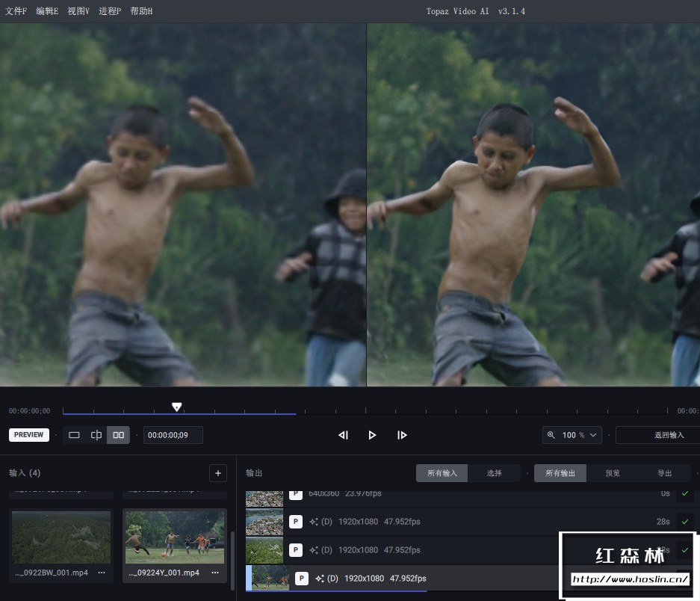Switch to single view layout icon

[74, 435]
